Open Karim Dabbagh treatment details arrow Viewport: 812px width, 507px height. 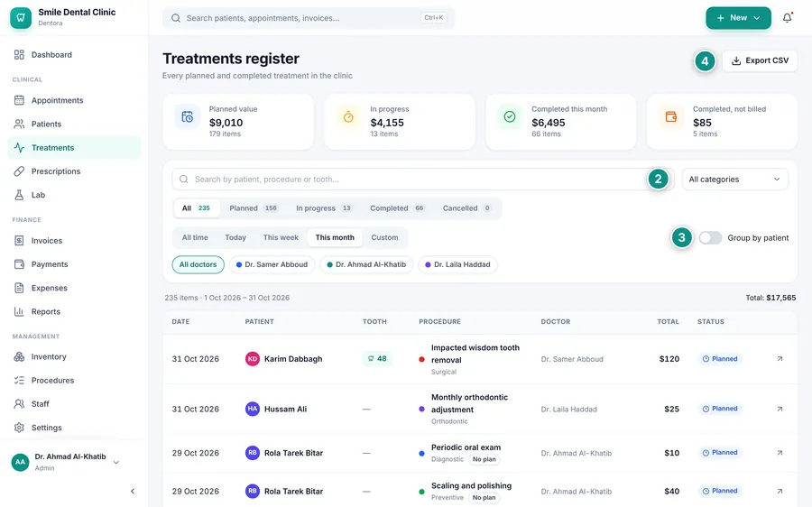[x=780, y=359]
